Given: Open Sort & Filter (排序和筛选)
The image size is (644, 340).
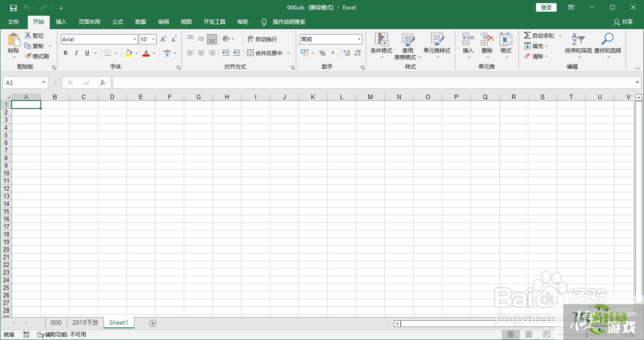Looking at the screenshot, I should [578, 46].
